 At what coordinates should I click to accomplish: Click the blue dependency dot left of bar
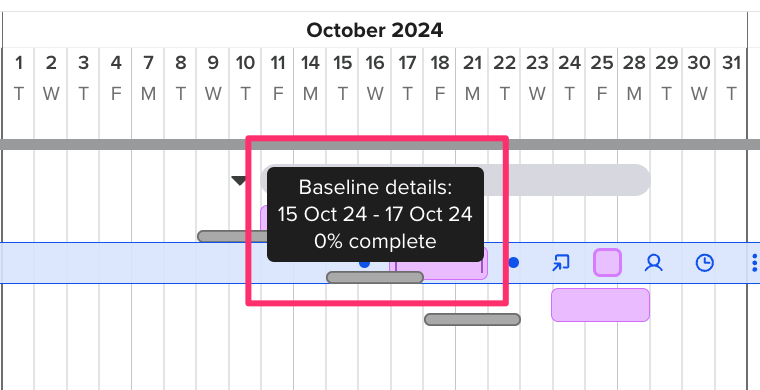click(x=364, y=264)
